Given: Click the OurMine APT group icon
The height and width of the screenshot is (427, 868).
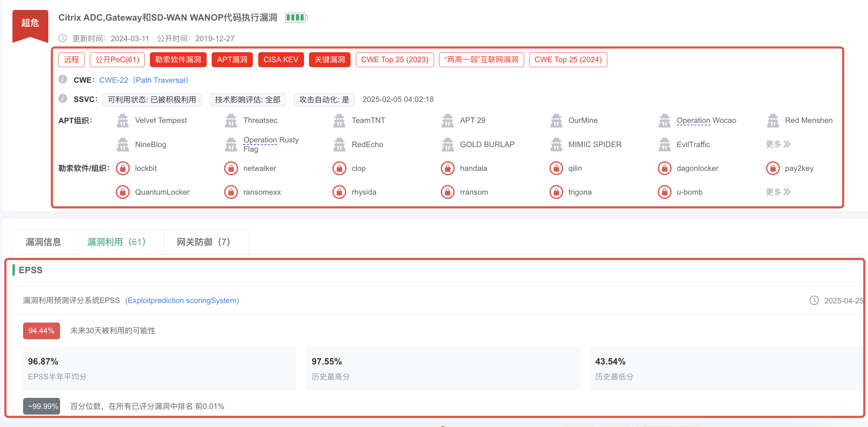Looking at the screenshot, I should tap(556, 121).
